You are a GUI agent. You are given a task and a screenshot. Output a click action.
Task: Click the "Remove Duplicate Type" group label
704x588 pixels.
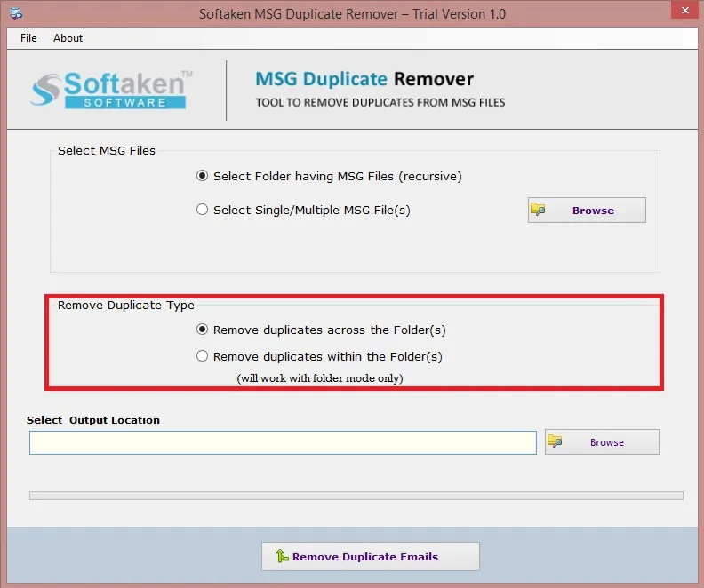pyautogui.click(x=126, y=305)
